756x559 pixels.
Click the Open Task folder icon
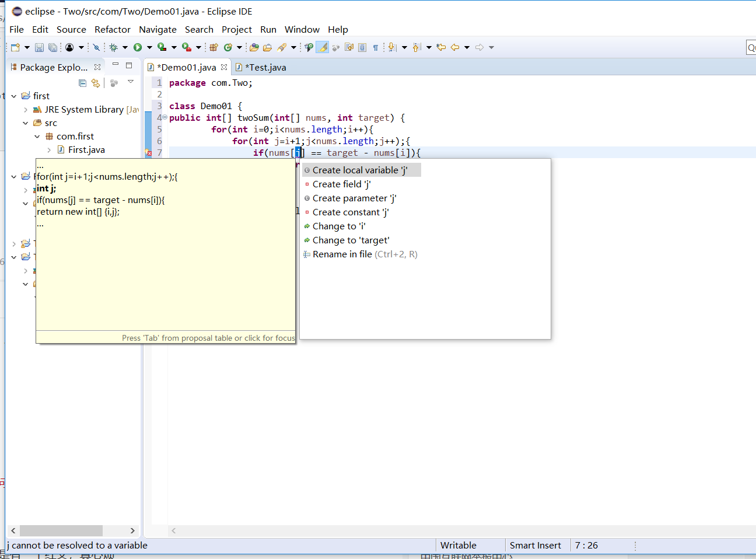point(267,47)
